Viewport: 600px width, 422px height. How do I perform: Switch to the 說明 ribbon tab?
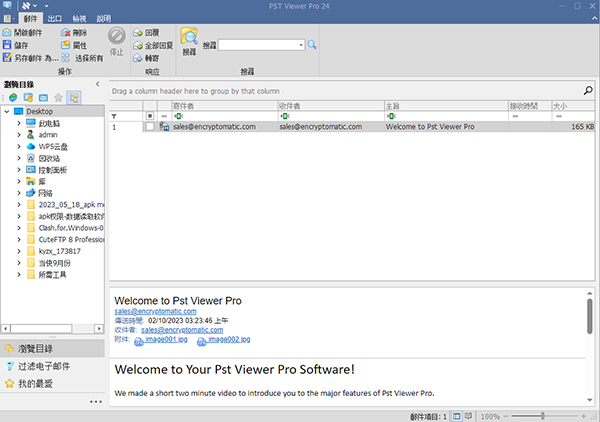103,18
